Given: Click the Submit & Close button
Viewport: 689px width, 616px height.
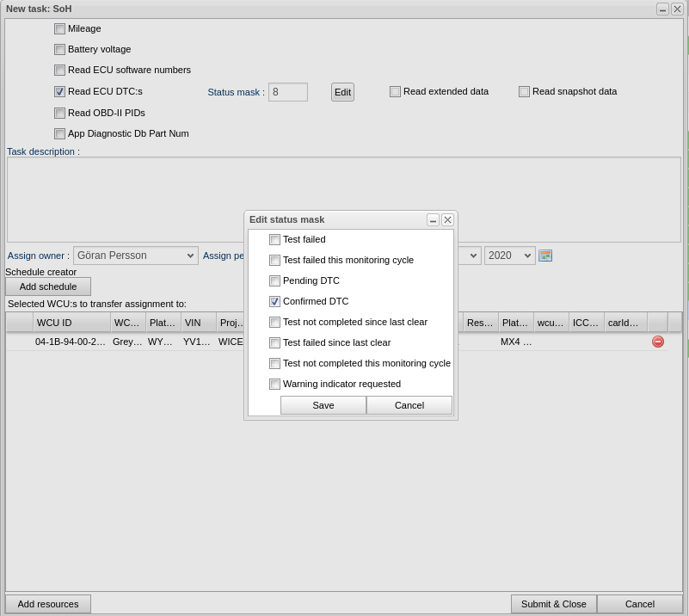Looking at the screenshot, I should 553,604.
